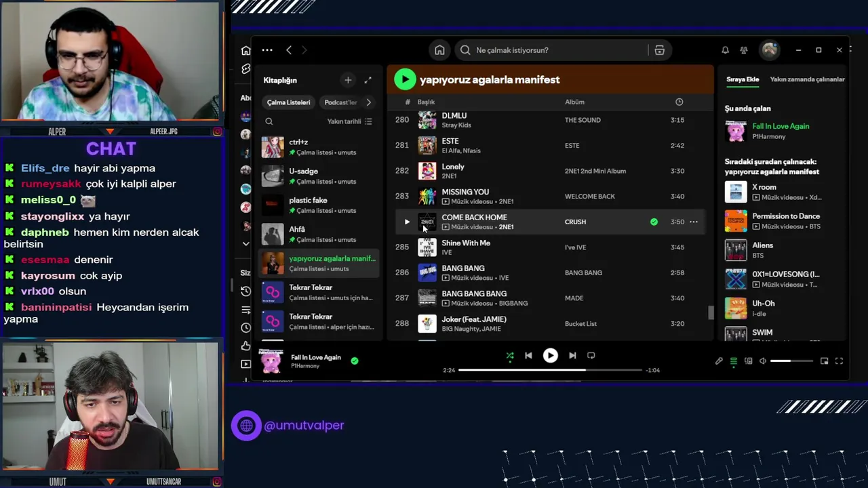Click the 'MISSING YOU' album thumbnail

pos(427,197)
